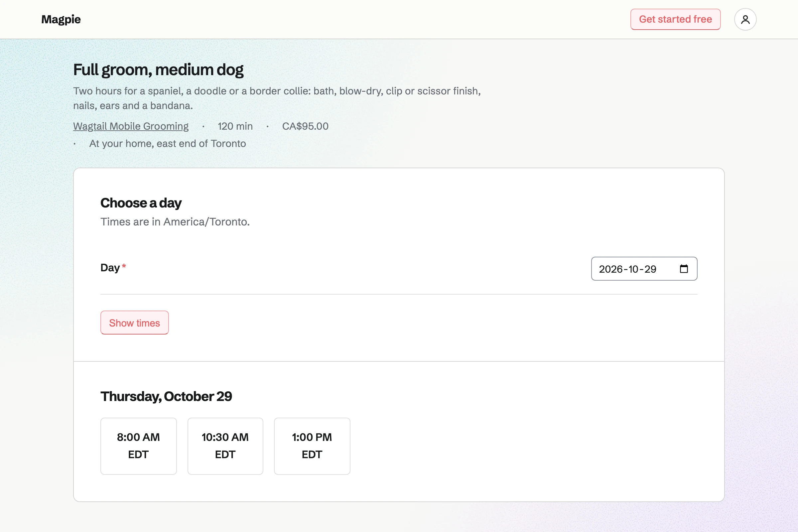The image size is (798, 532).
Task: Open the user account profile icon
Action: tap(745, 19)
